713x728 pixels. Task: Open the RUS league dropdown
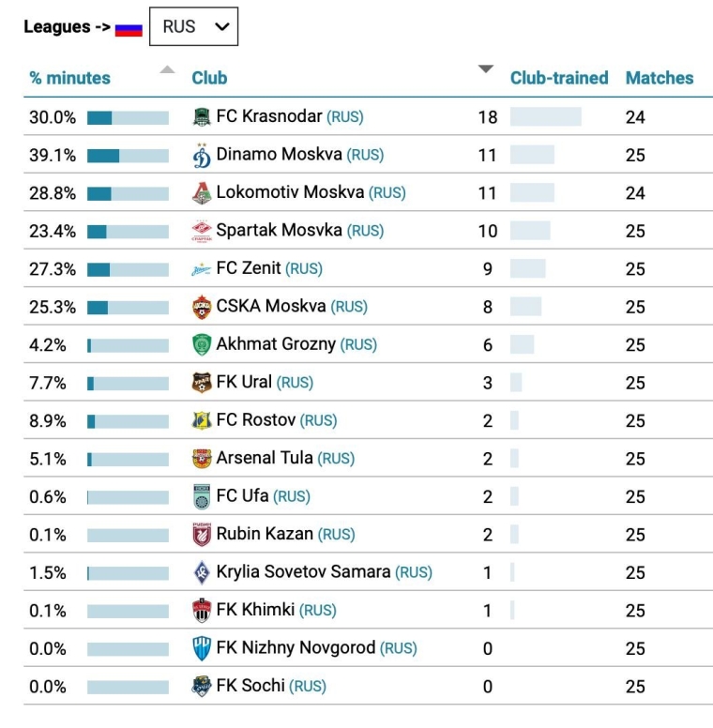tap(194, 27)
